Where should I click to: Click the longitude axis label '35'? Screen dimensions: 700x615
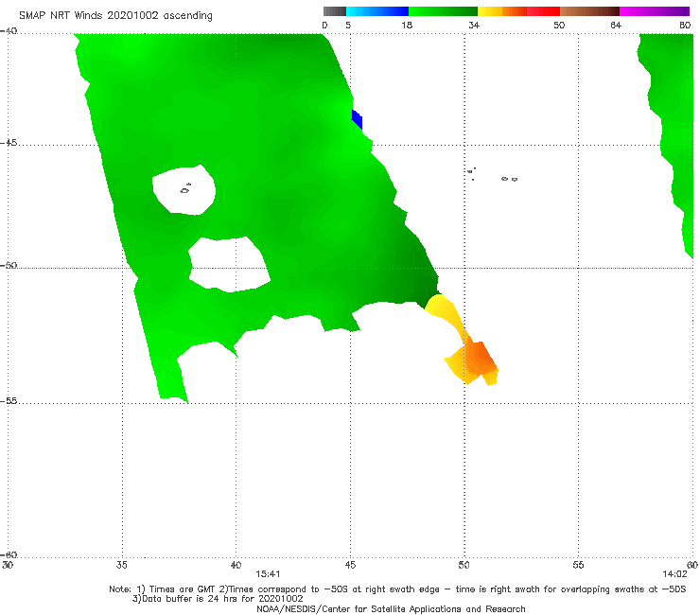coord(121,565)
